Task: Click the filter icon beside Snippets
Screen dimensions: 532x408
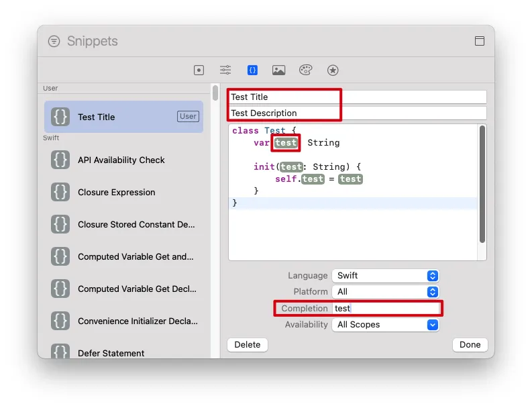Action: (54, 41)
